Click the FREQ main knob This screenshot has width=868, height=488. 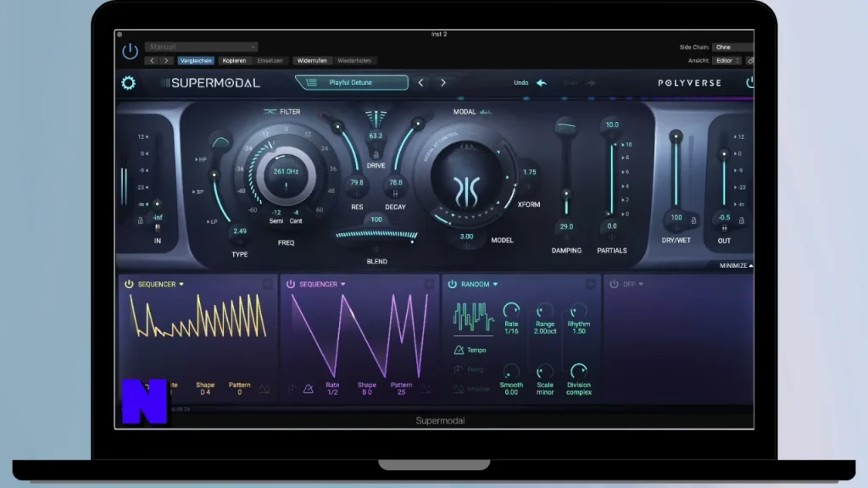(286, 176)
